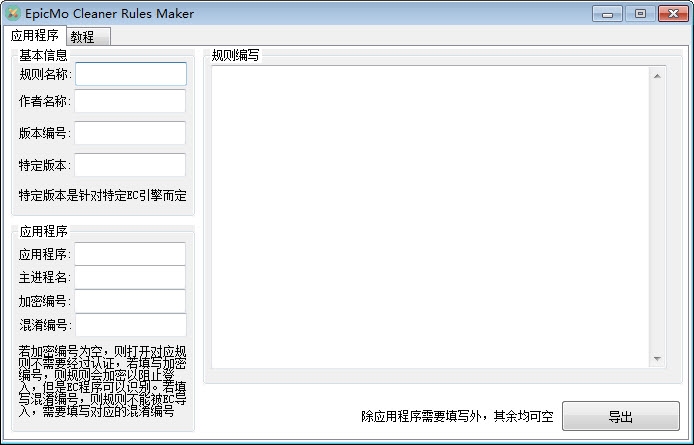Maximize the Rules Maker window
694x445 pixels.
640,14
